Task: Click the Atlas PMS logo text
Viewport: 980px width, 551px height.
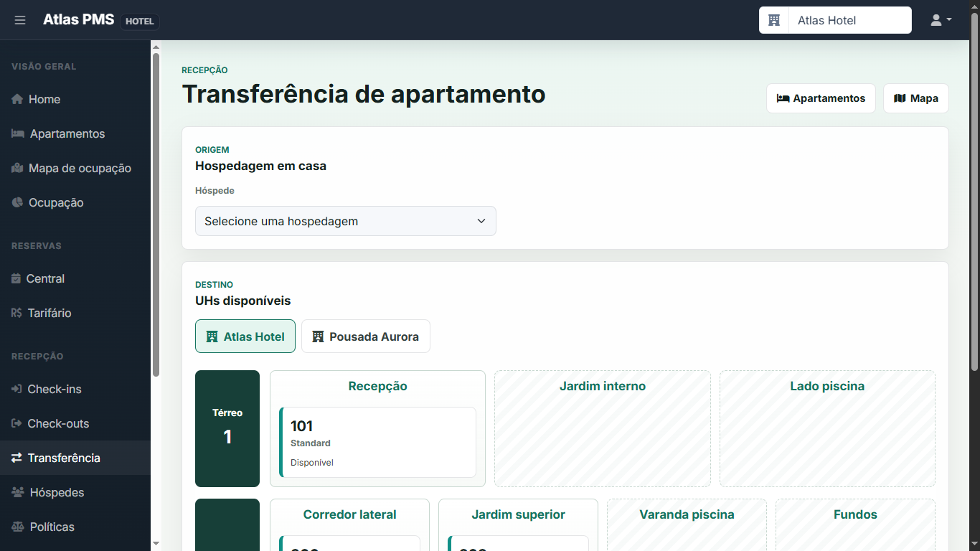Action: (x=78, y=20)
